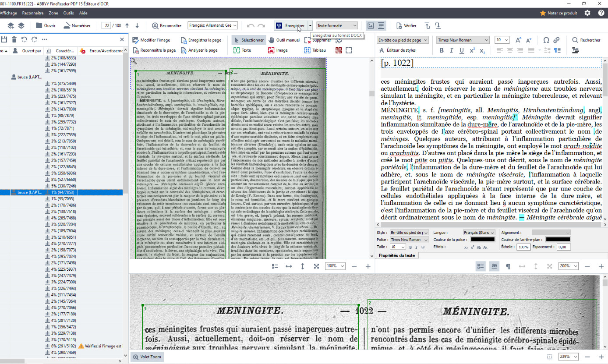
Task: Open settings gear icon
Action: [x=587, y=13]
